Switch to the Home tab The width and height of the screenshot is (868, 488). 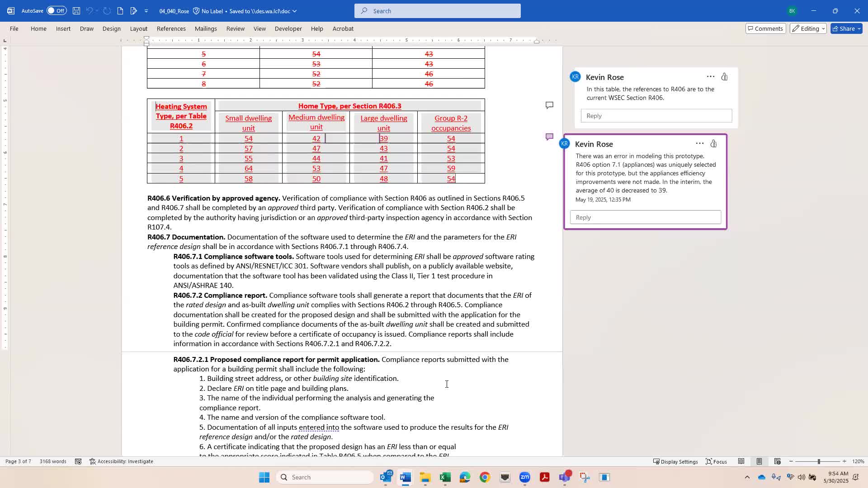click(x=38, y=28)
